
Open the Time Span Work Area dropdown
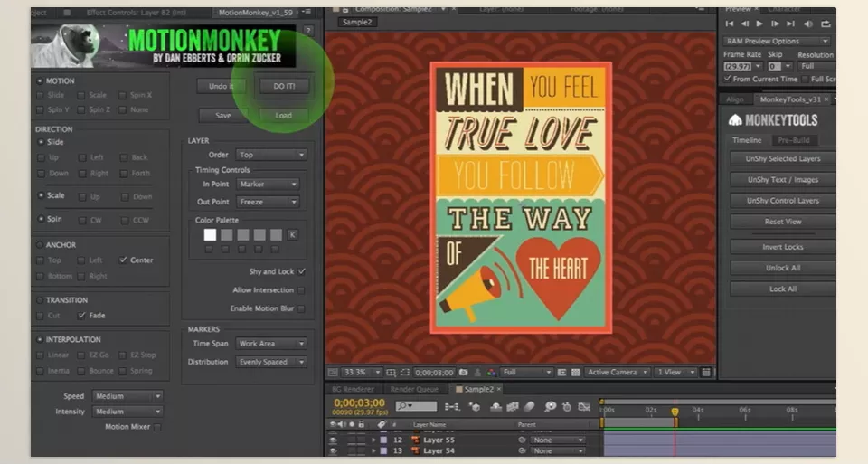click(270, 344)
